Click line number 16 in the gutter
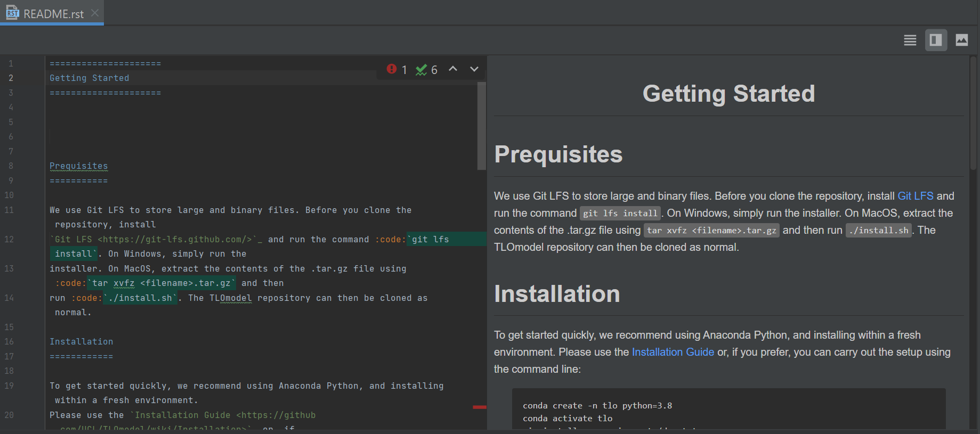This screenshot has height=434, width=980. [x=10, y=342]
